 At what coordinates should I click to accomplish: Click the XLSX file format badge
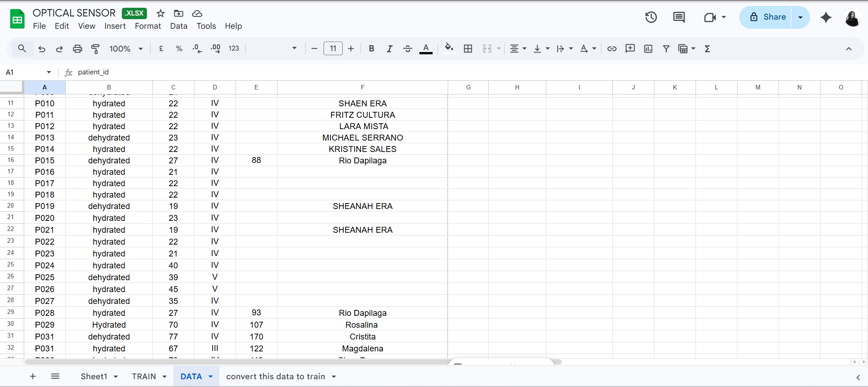coord(135,13)
